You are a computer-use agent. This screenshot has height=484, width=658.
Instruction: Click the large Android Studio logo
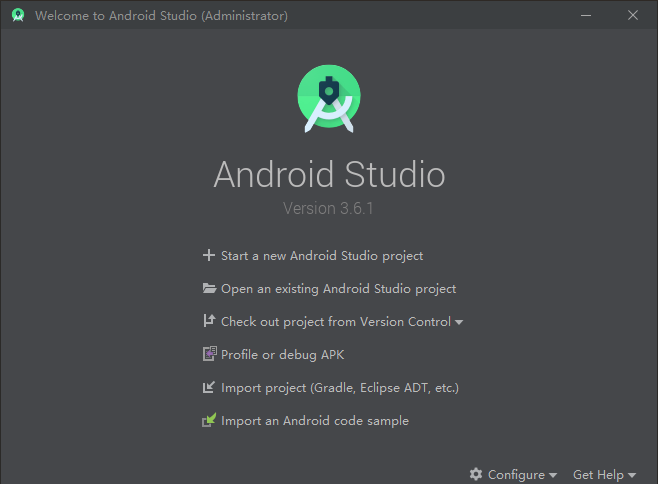(329, 97)
